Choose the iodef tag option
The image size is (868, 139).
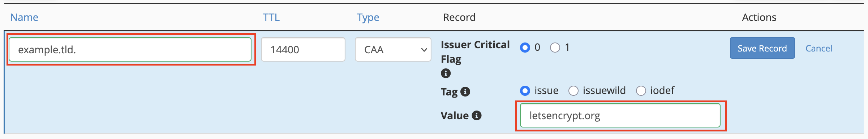(641, 90)
